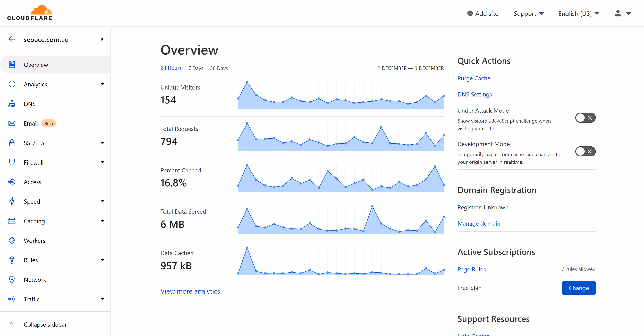This screenshot has height=336, width=644.
Task: Click the 154 unique visitors value
Action: pyautogui.click(x=168, y=100)
